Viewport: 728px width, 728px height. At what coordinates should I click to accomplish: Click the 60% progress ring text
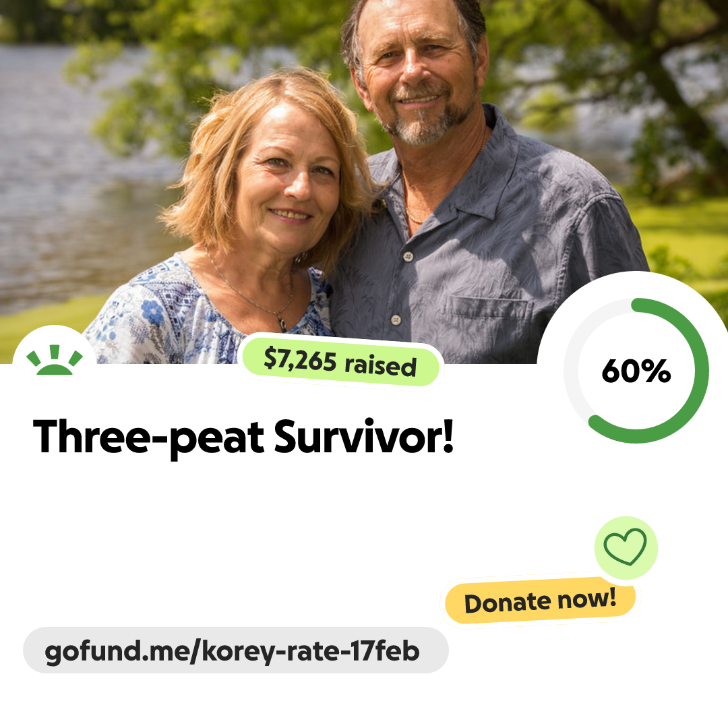coord(636,371)
